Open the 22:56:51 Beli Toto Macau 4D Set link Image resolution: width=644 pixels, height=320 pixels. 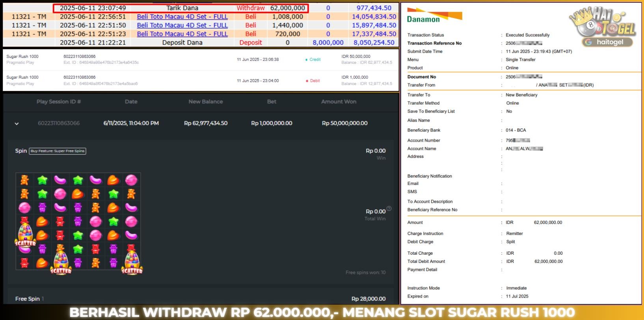coord(182,17)
